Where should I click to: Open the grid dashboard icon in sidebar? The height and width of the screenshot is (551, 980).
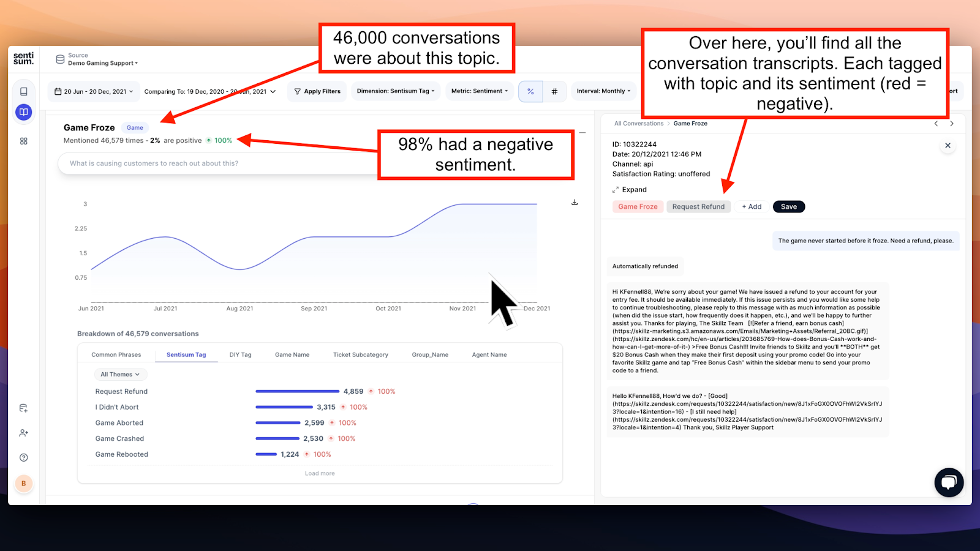(x=23, y=140)
